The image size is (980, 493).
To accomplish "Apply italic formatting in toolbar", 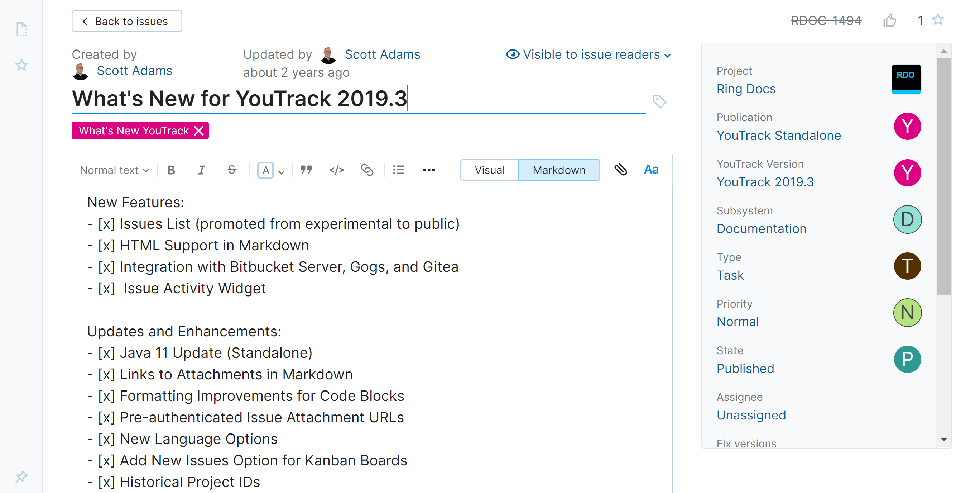I will [201, 170].
